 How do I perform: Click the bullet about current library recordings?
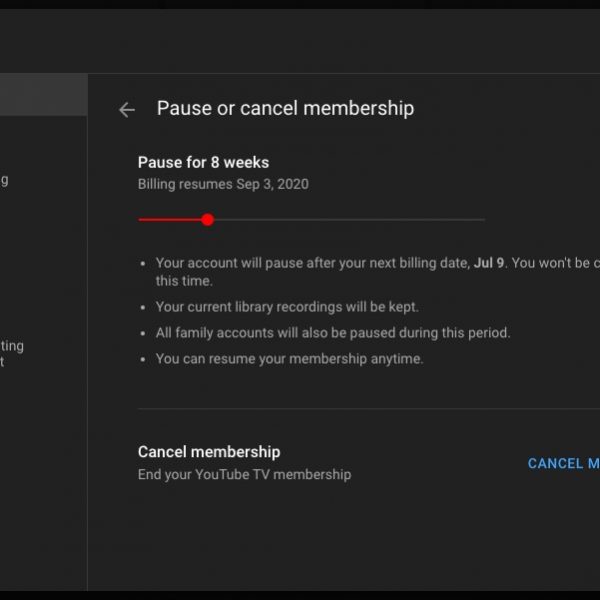click(287, 307)
